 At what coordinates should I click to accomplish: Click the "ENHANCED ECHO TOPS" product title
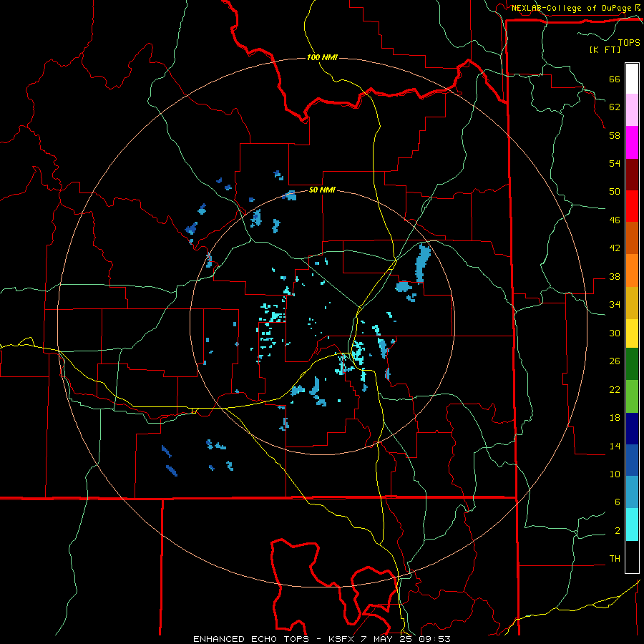coord(251,639)
